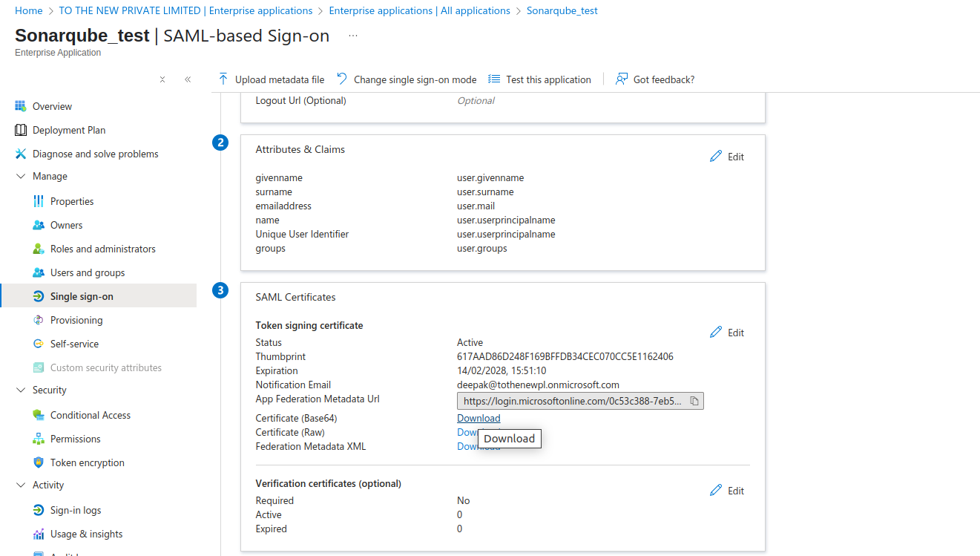
Task: Click the Overview icon in sidebar
Action: 21,106
